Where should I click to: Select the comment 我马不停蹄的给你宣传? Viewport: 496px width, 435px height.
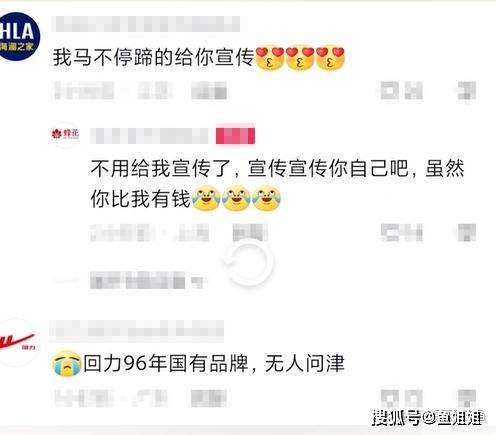(x=154, y=57)
